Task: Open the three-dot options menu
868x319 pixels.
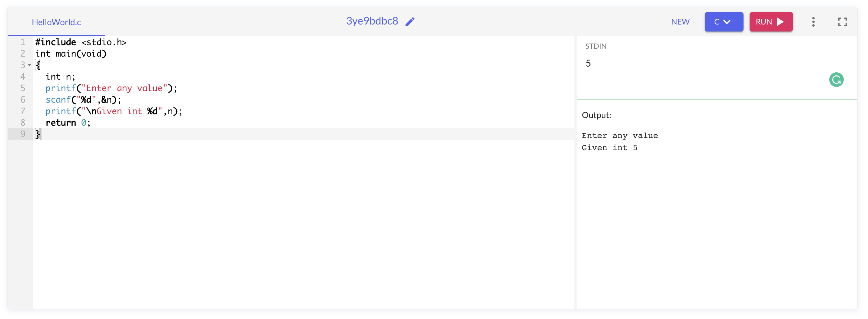Action: (814, 21)
